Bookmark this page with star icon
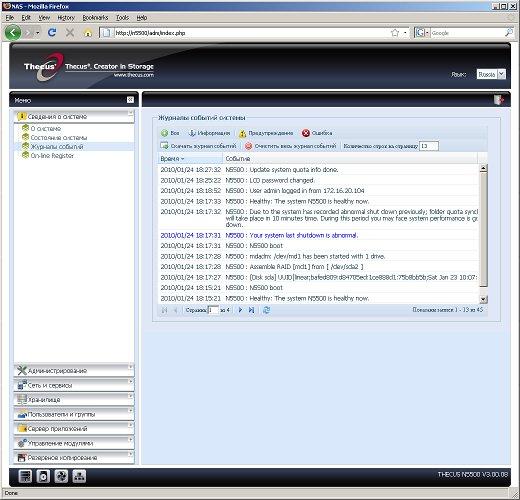The height and width of the screenshot is (500, 520). click(395, 33)
